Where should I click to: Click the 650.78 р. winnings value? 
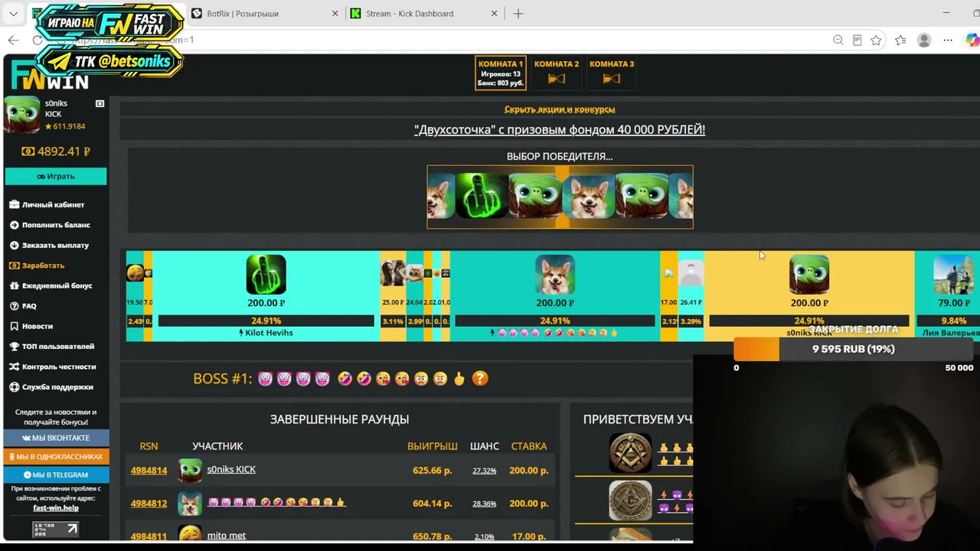coord(433,536)
